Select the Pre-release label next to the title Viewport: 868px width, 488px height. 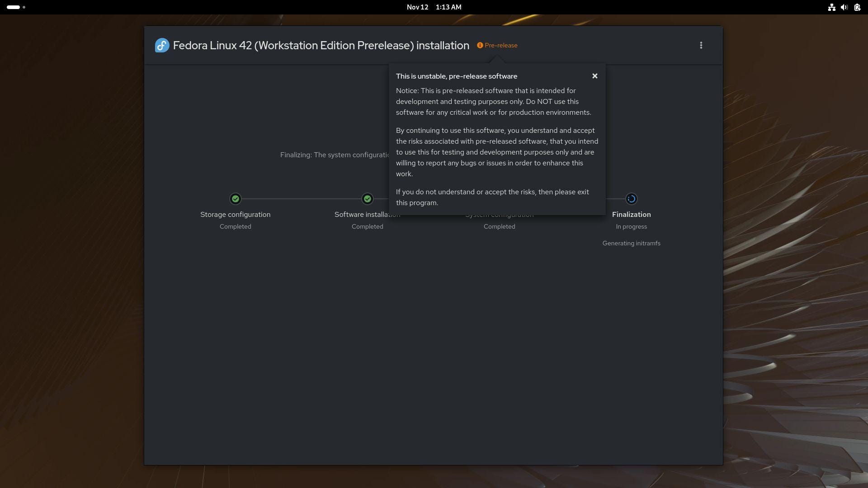pyautogui.click(x=500, y=45)
